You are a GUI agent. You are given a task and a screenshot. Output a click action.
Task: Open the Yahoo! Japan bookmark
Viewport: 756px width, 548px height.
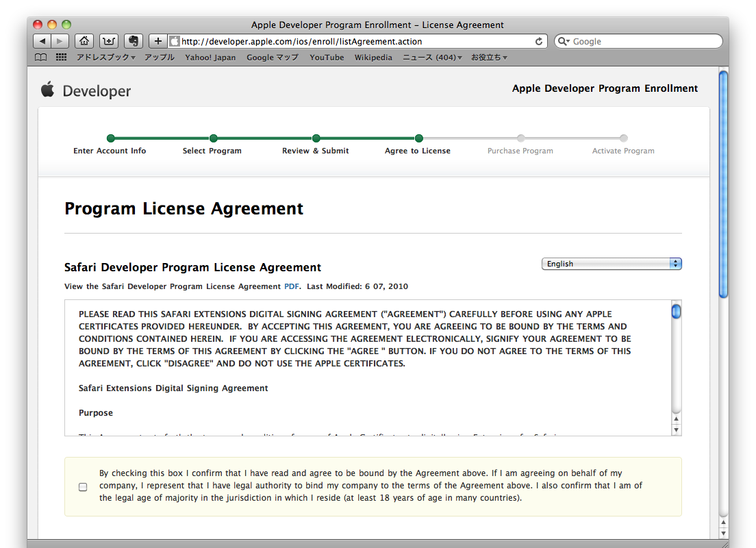[210, 58]
